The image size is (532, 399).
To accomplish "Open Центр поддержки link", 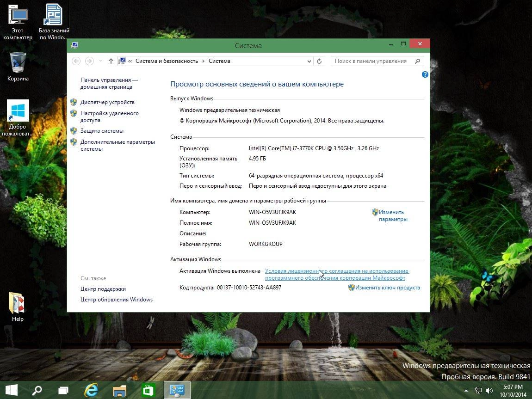I will 103,289.
